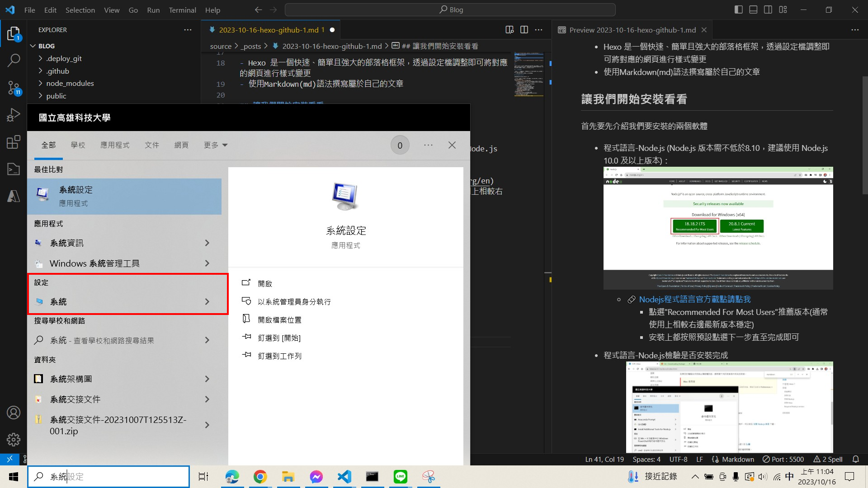Expand the .deploy_git folder
This screenshot has width=868, height=488.
click(63, 58)
